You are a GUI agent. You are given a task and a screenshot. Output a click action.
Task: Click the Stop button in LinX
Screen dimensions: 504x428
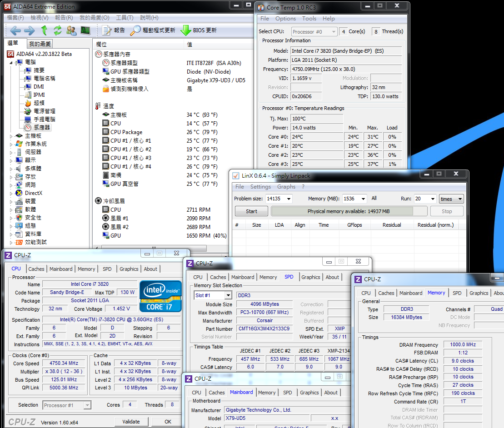(447, 211)
